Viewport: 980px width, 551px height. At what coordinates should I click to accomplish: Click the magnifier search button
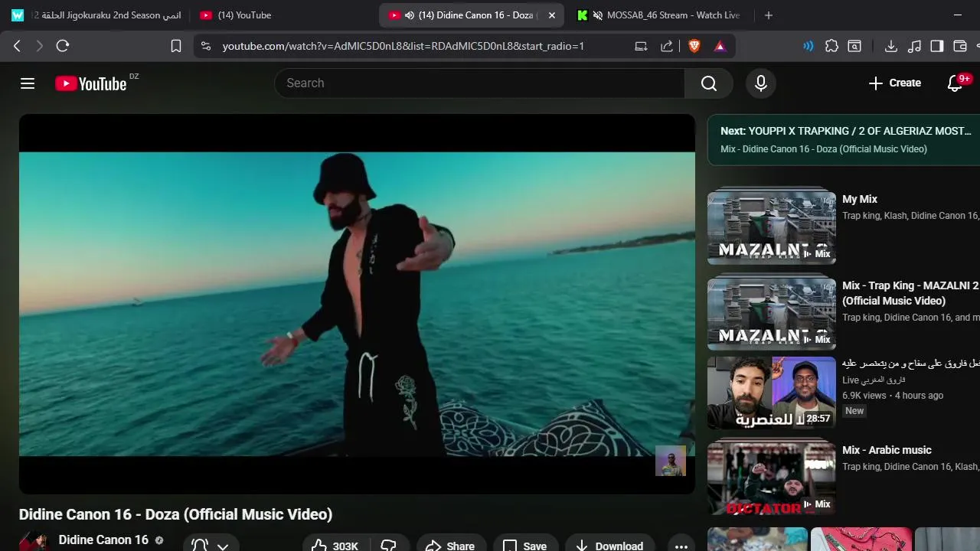[x=709, y=83]
